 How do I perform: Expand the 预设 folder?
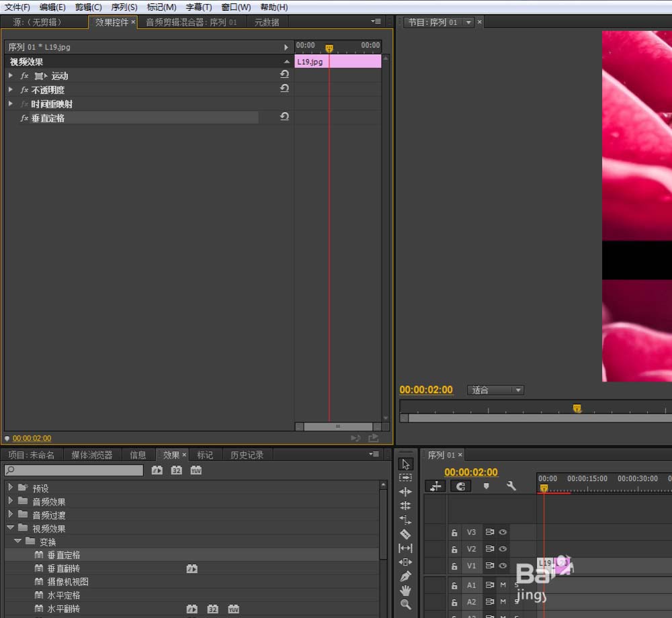(x=11, y=488)
